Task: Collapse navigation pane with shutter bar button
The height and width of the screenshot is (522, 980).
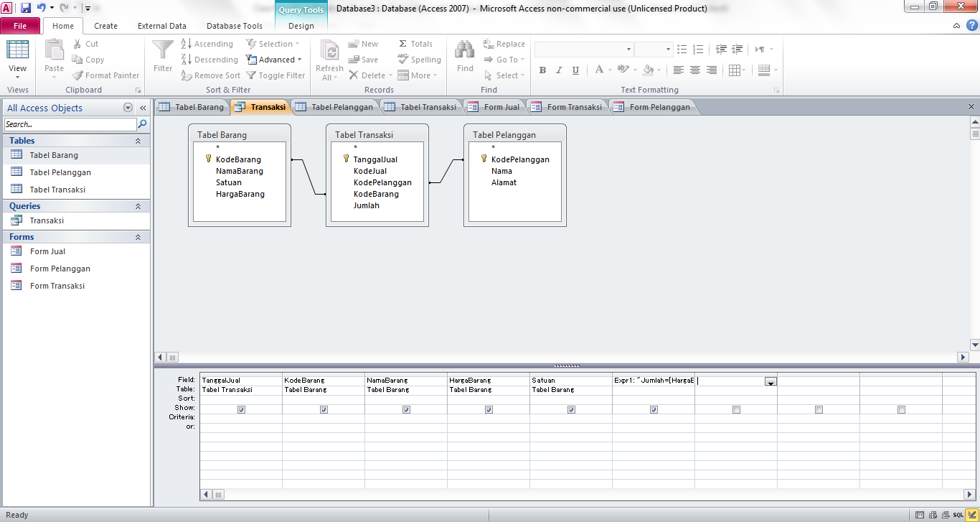Action: (143, 108)
